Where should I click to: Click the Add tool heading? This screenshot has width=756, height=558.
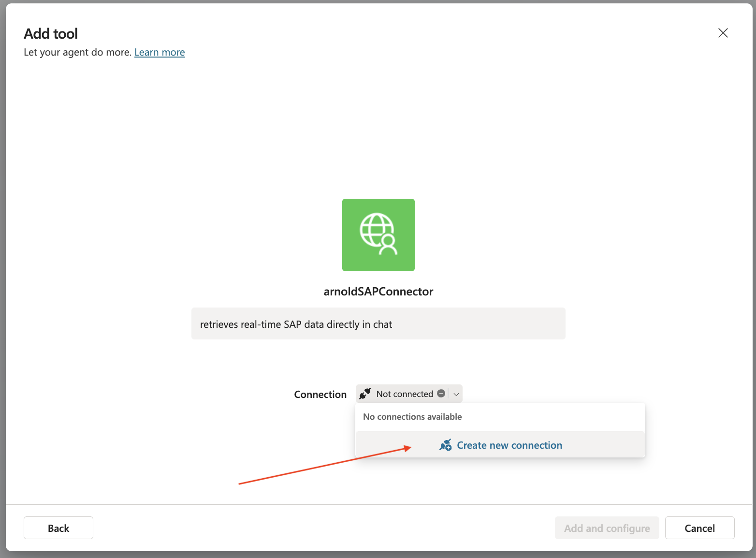[x=51, y=33]
